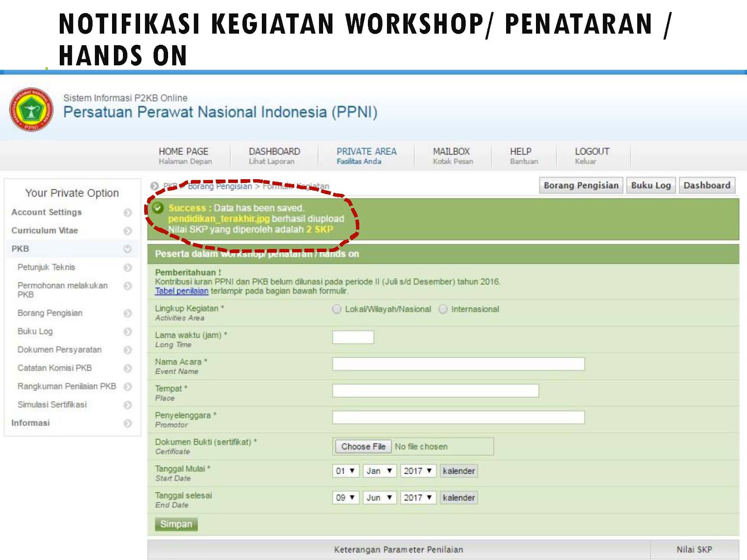Open Catatan Komisi PKB sidebar item
747x560 pixels.
coord(55,368)
